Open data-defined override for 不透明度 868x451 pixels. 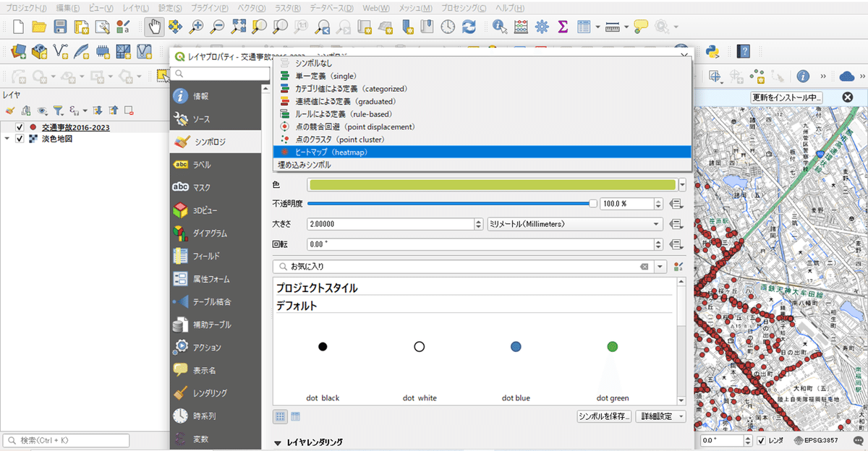(x=678, y=204)
